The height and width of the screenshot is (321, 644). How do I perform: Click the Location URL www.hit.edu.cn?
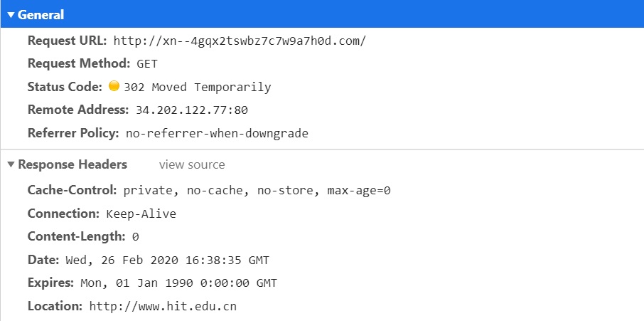(163, 306)
